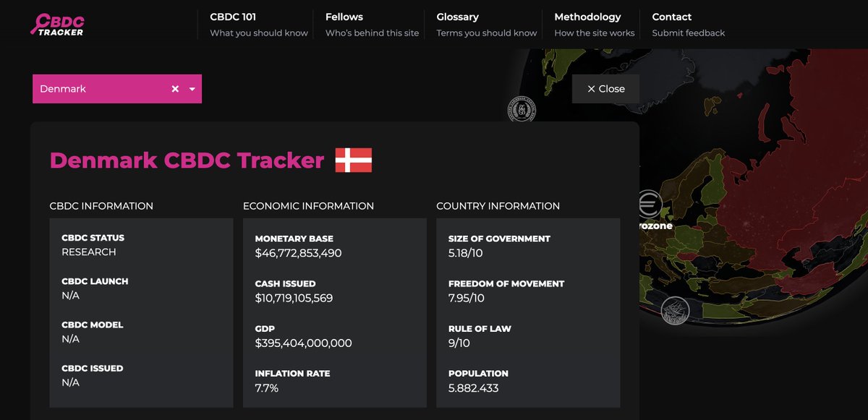View the Methodology page
The height and width of the screenshot is (420, 868).
(x=594, y=25)
